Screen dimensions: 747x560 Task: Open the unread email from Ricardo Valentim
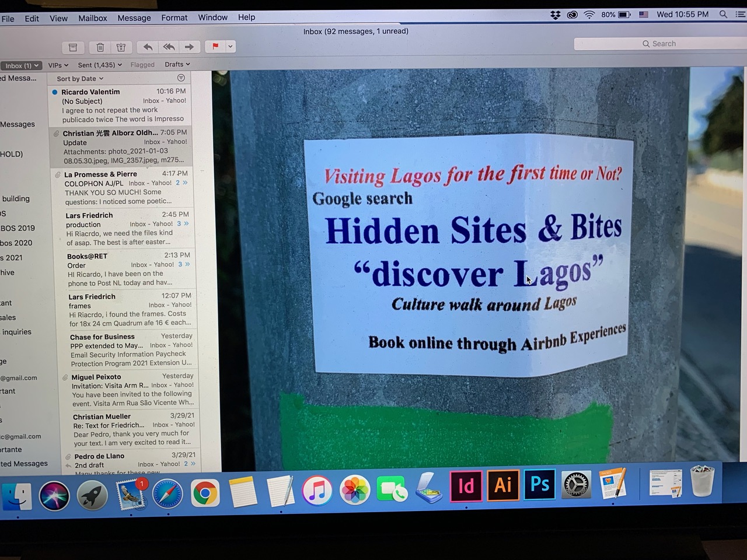click(x=124, y=105)
